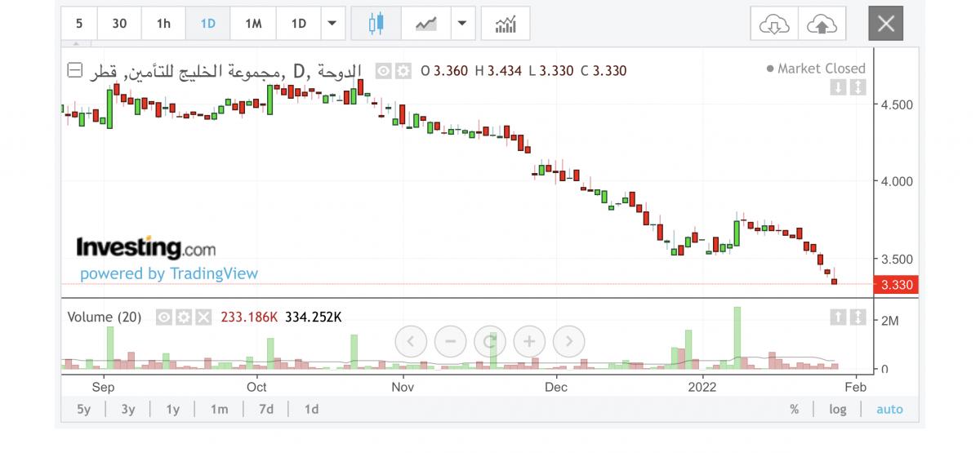Click the 3.500 price axis label
This screenshot has width=980, height=453.
tap(897, 259)
